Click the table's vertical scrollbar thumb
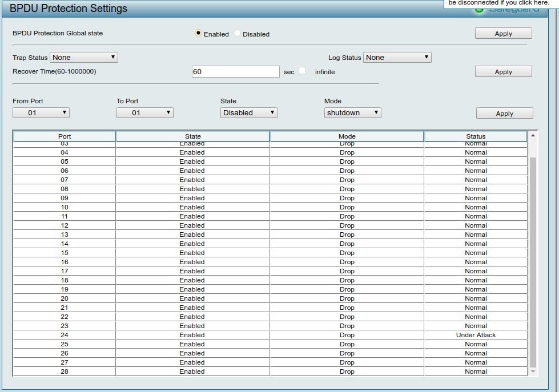Image resolution: width=559 pixels, height=392 pixels. click(533, 262)
